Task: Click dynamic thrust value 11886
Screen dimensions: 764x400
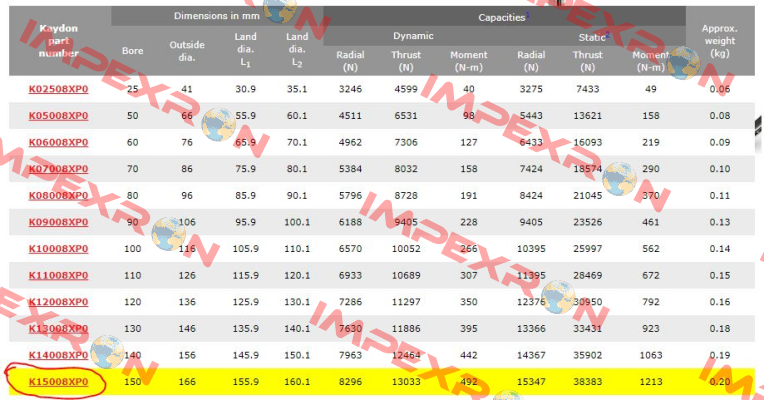Action: coord(406,328)
